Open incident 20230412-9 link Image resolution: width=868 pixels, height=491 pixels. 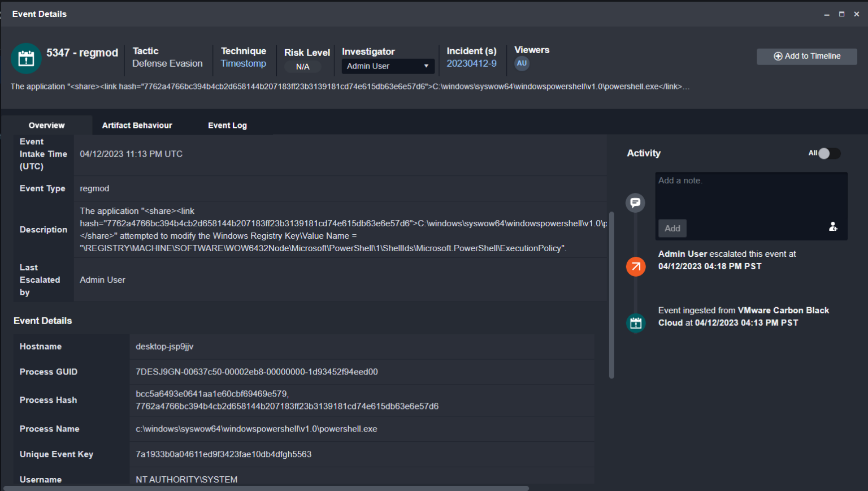472,63
